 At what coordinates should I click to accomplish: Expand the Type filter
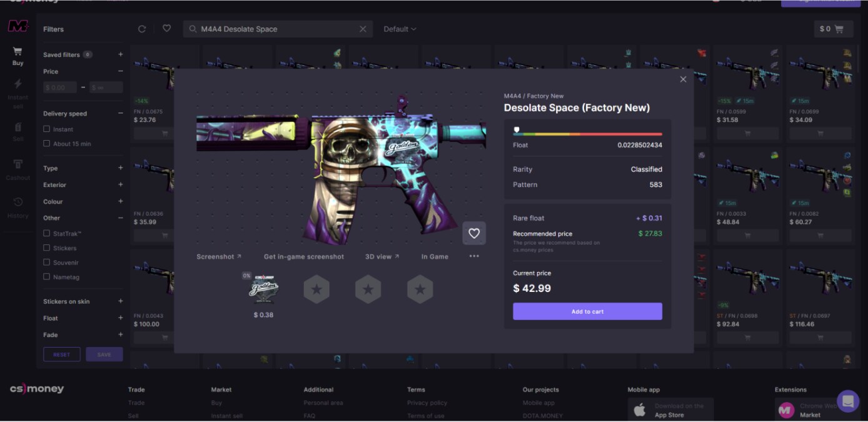(120, 168)
